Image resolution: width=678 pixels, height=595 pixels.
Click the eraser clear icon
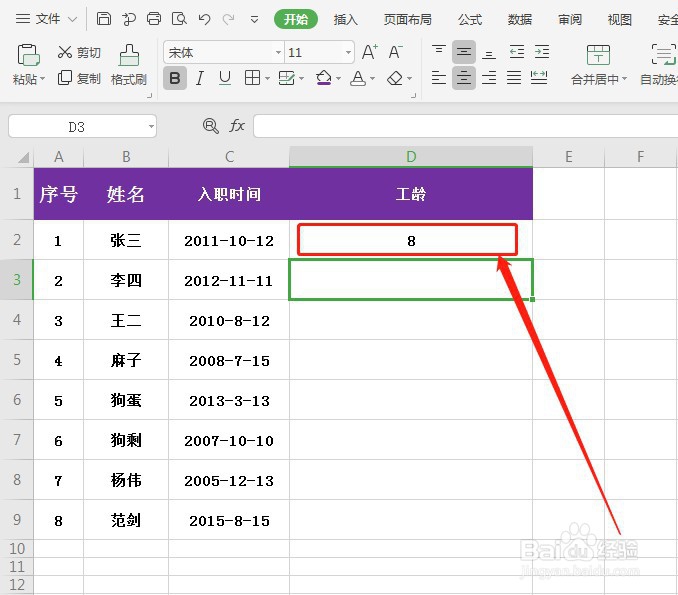click(x=395, y=78)
